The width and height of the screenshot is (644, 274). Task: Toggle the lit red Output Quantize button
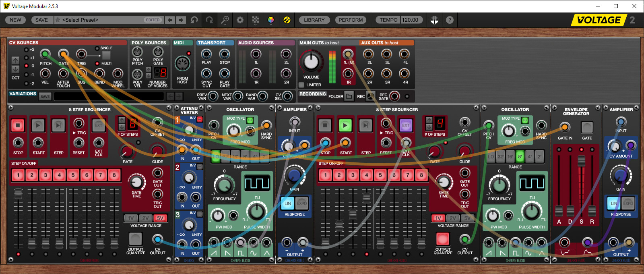pyautogui.click(x=443, y=239)
